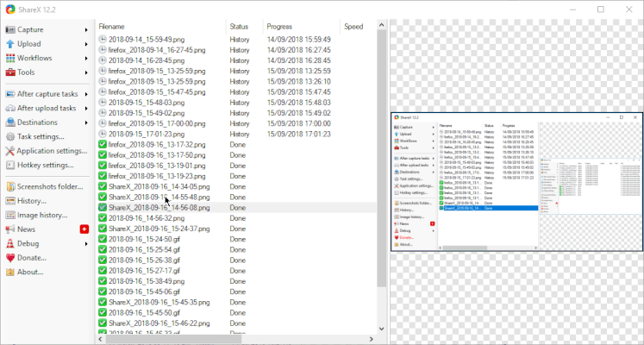
Task: Click the News megaphone icon
Action: tap(10, 229)
